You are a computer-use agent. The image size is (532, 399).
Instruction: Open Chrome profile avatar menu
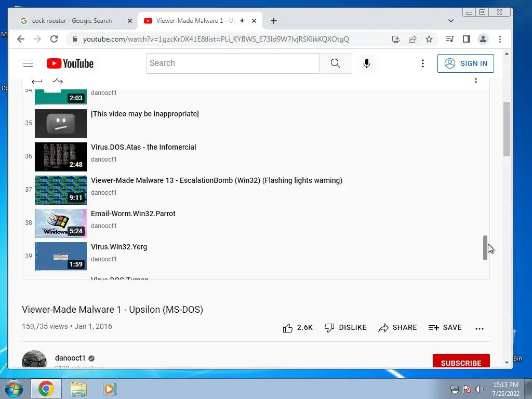483,39
